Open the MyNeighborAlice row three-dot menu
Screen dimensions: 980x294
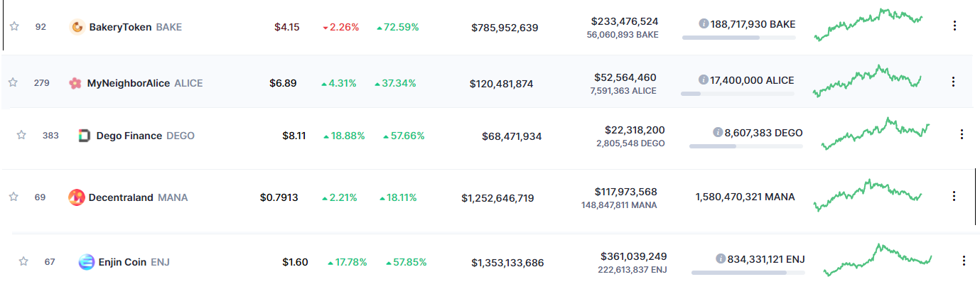tap(954, 82)
